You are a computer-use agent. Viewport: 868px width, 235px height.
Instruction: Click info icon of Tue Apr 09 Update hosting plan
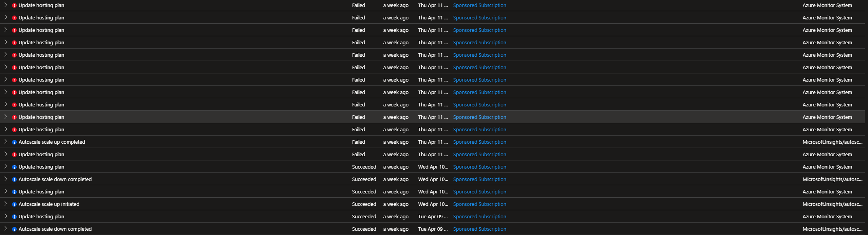point(14,217)
